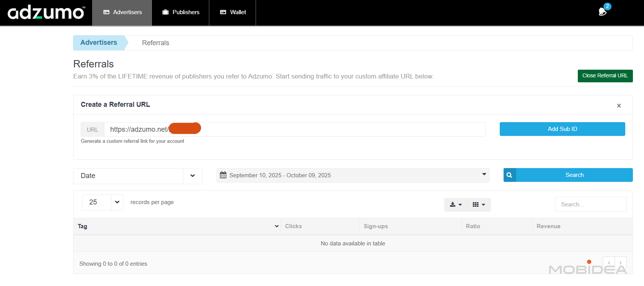
Task: Go to the previous table page arrow
Action: [609, 263]
